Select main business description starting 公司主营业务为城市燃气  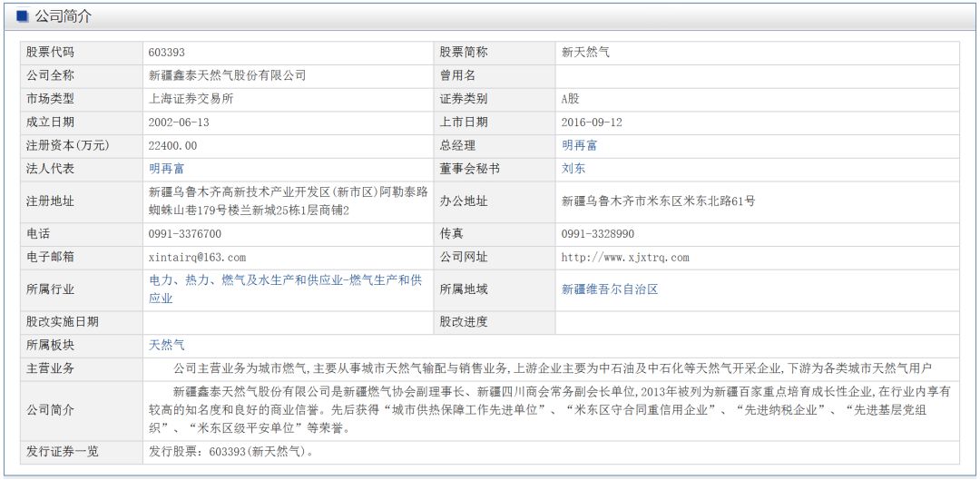tap(554, 368)
